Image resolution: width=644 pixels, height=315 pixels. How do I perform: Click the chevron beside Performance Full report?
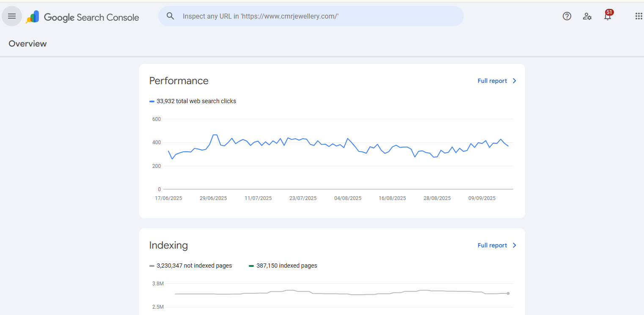(x=515, y=81)
